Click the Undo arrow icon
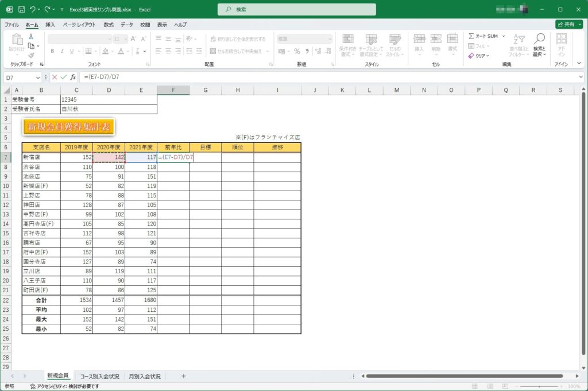This screenshot has width=588, height=391. pyautogui.click(x=32, y=10)
